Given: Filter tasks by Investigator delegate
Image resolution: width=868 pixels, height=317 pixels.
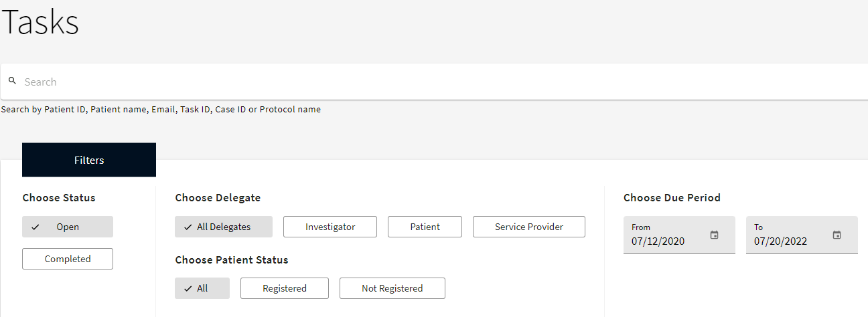Looking at the screenshot, I should pyautogui.click(x=330, y=227).
